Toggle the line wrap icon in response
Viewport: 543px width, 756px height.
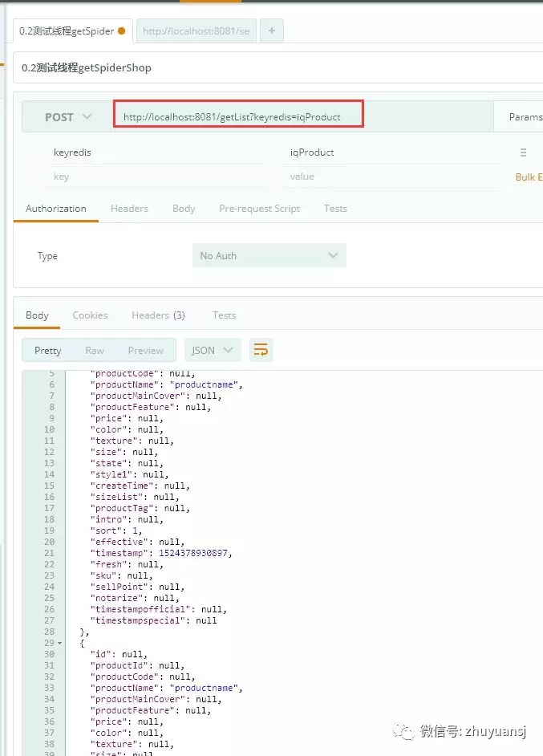(x=261, y=350)
